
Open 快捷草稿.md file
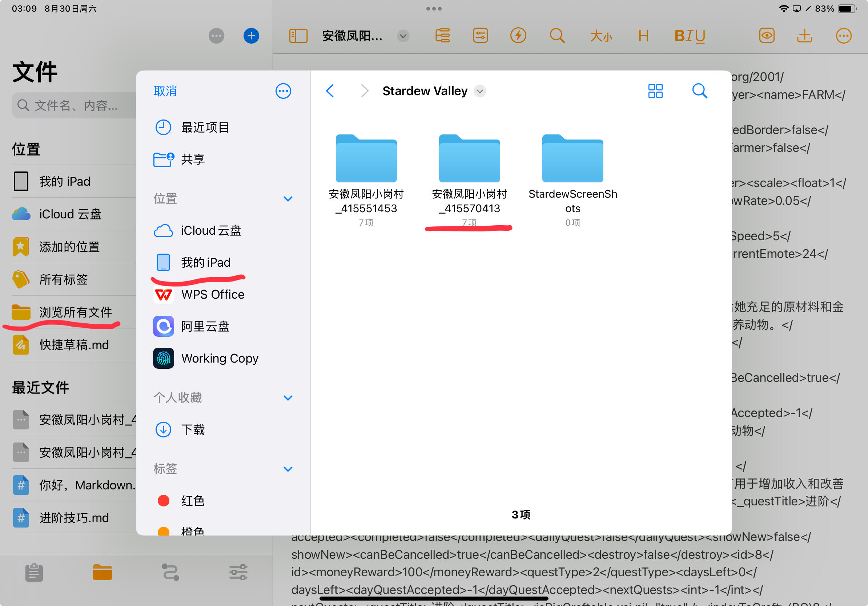74,345
